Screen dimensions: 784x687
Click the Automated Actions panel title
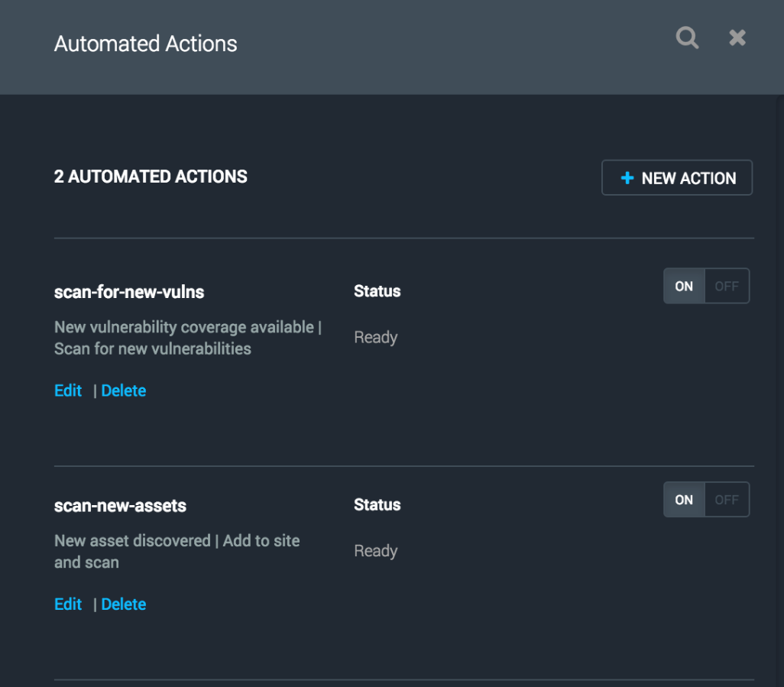(145, 44)
